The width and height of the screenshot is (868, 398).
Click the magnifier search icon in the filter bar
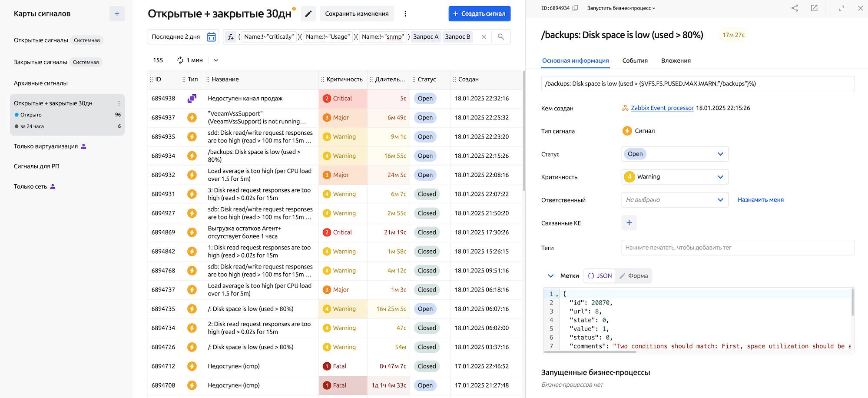click(x=501, y=37)
